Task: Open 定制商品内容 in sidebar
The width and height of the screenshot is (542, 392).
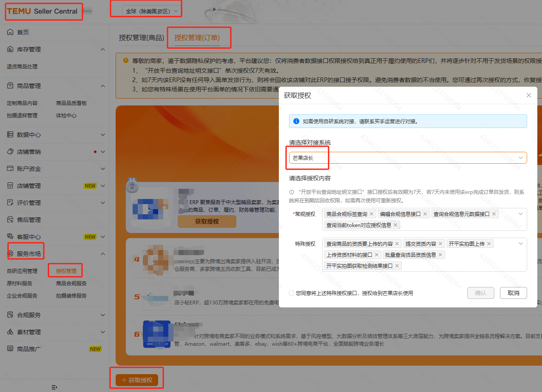Action: pyautogui.click(x=22, y=103)
